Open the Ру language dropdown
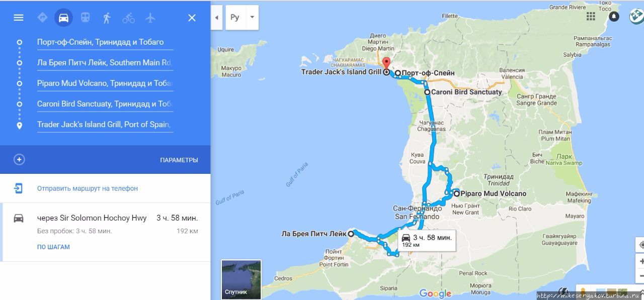Image resolution: width=644 pixels, height=300 pixels. coord(242,17)
